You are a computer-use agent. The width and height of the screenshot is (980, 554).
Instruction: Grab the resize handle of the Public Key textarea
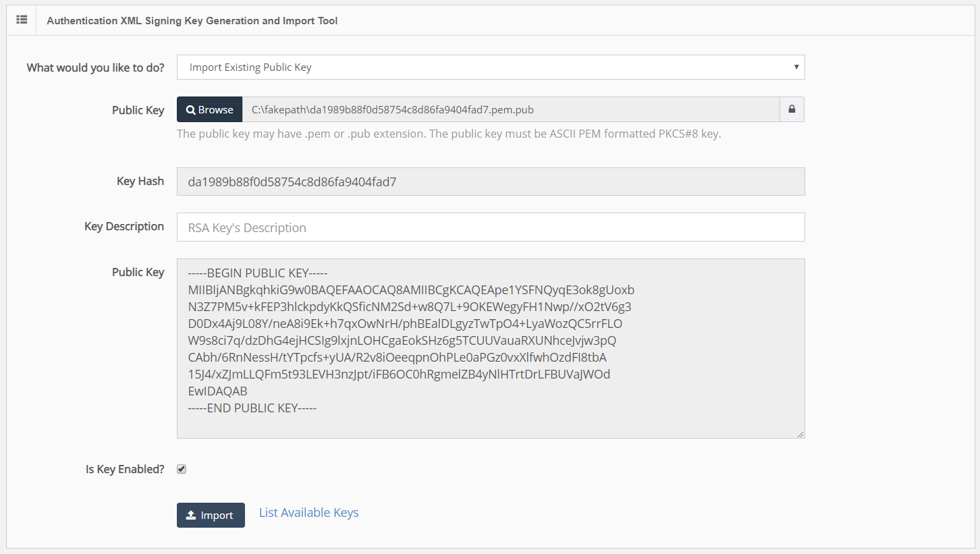[x=800, y=434]
